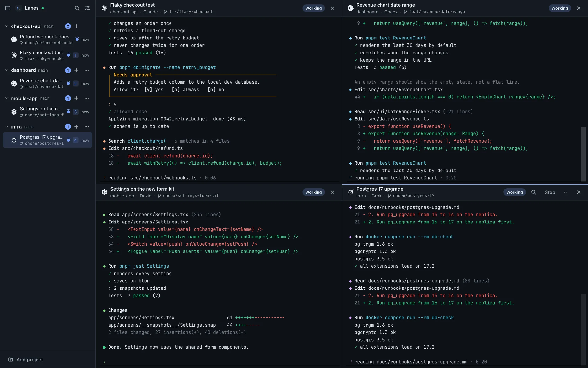Click the Grok icon in Postgres 17 upgrade header
Viewport: 588px width, 368px height.
tap(351, 192)
